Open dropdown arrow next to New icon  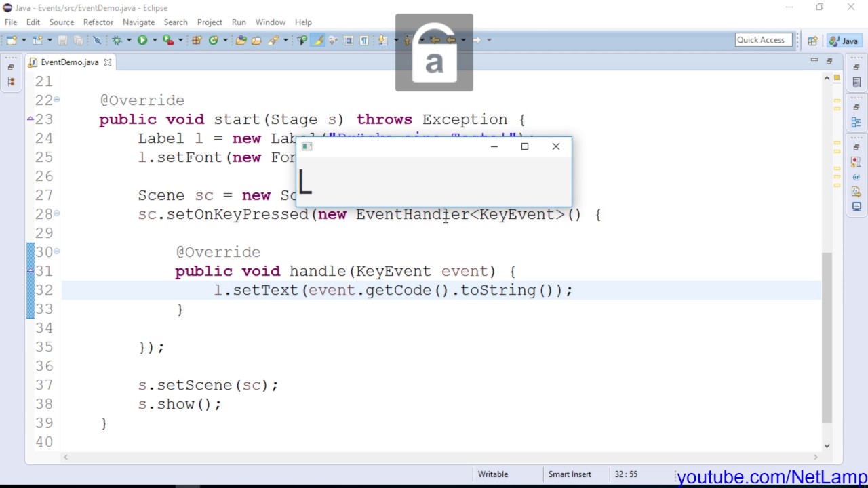click(24, 41)
